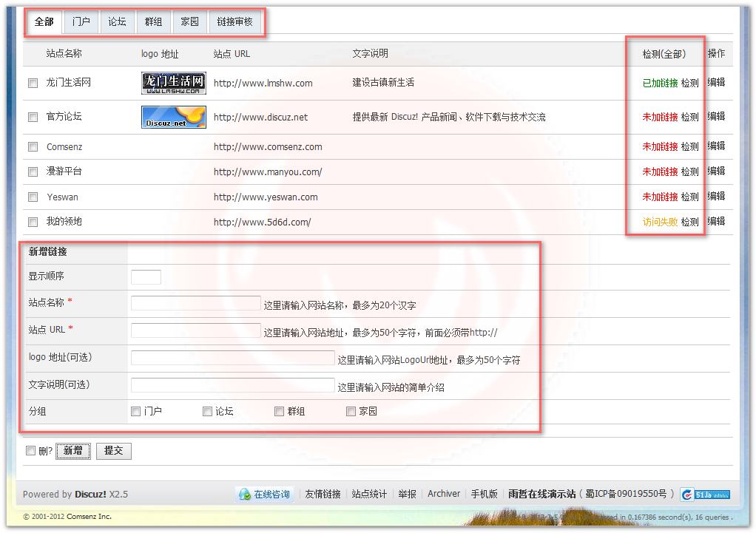756x533 pixels.
Task: Click the Comsenz Inc. copyright link
Action: (89, 517)
